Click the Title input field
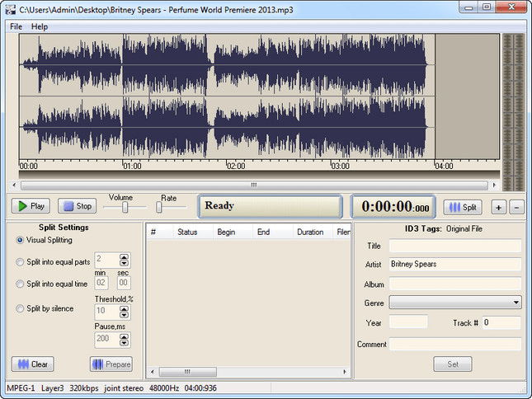532x399 pixels. tap(454, 246)
